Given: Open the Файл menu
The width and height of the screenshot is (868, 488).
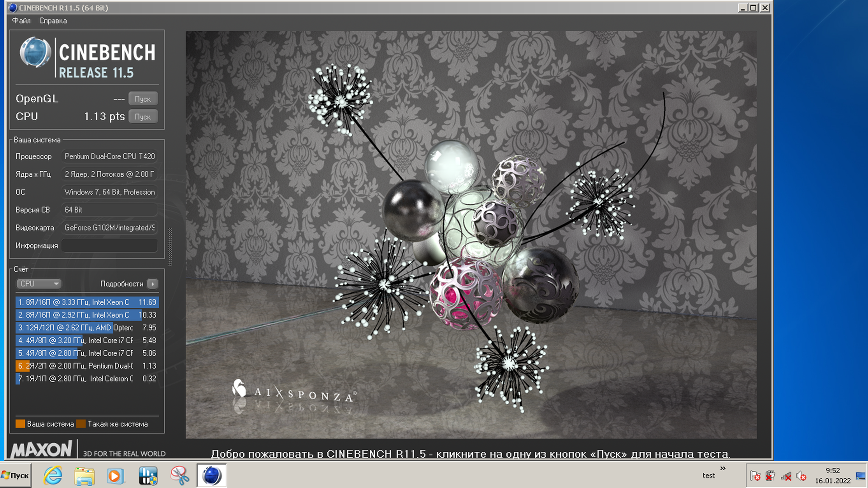Looking at the screenshot, I should (x=21, y=21).
